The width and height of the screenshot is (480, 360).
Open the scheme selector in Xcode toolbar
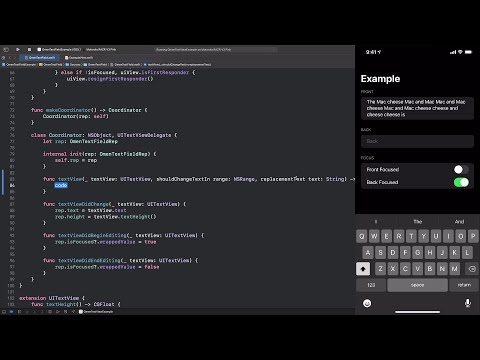click(x=59, y=49)
